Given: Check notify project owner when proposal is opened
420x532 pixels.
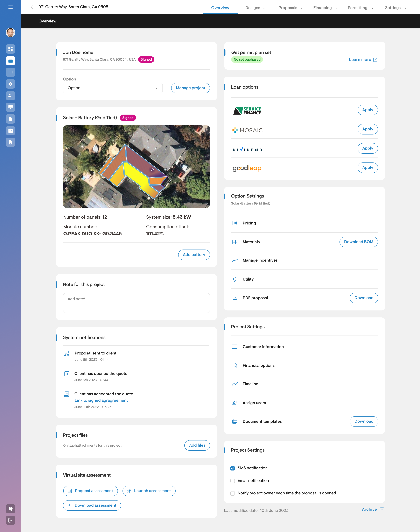Looking at the screenshot, I should click(233, 493).
